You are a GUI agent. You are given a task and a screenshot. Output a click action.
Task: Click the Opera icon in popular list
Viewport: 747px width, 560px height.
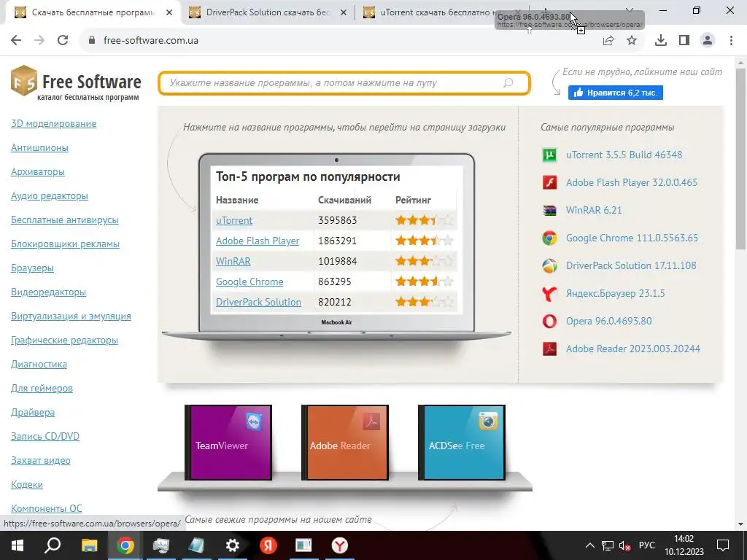(x=549, y=321)
